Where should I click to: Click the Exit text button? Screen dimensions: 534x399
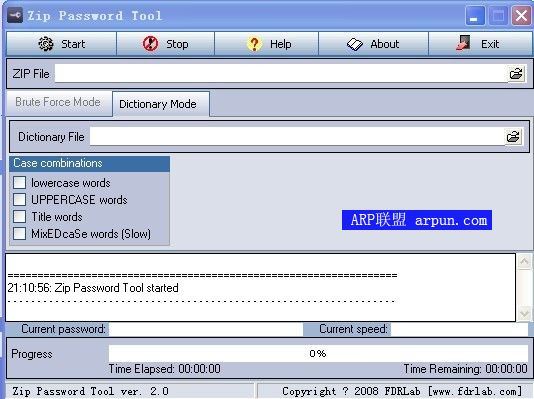[490, 44]
